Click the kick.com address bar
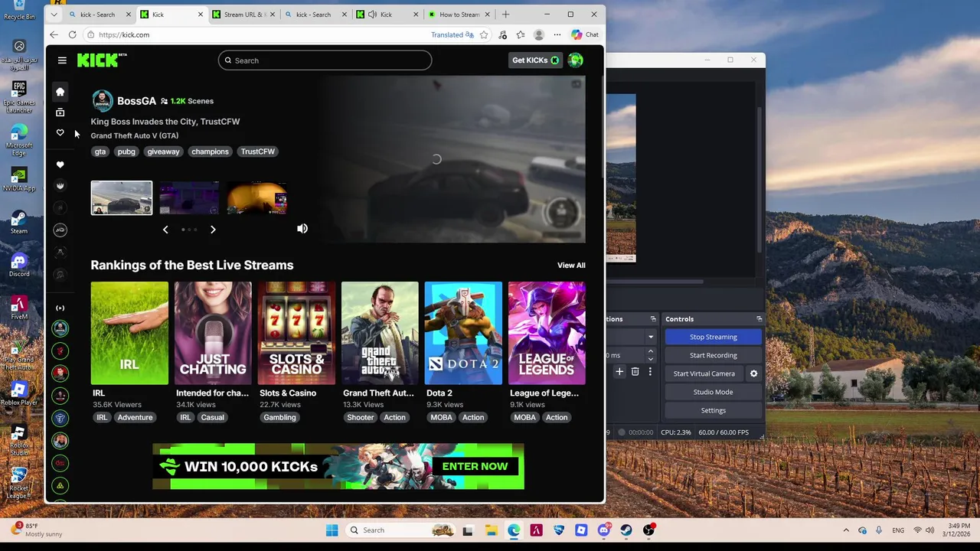Screen dimensions: 980x551 point(260,34)
